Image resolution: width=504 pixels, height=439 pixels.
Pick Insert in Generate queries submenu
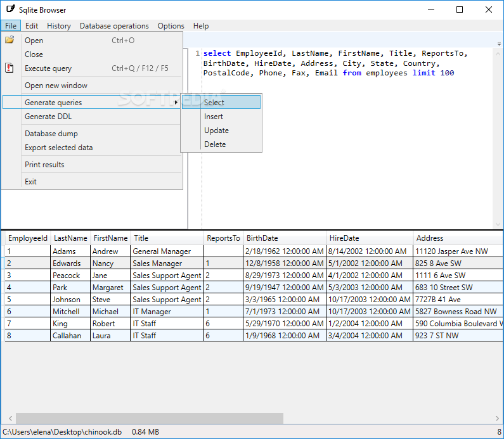[x=221, y=117]
